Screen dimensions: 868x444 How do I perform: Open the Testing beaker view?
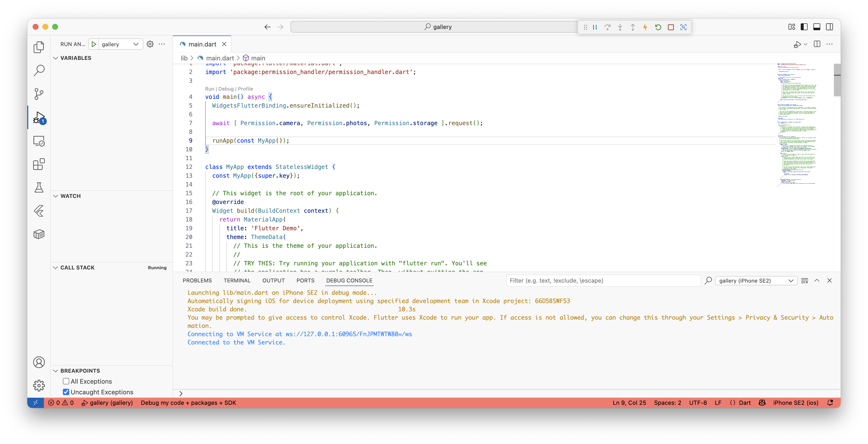[39, 187]
